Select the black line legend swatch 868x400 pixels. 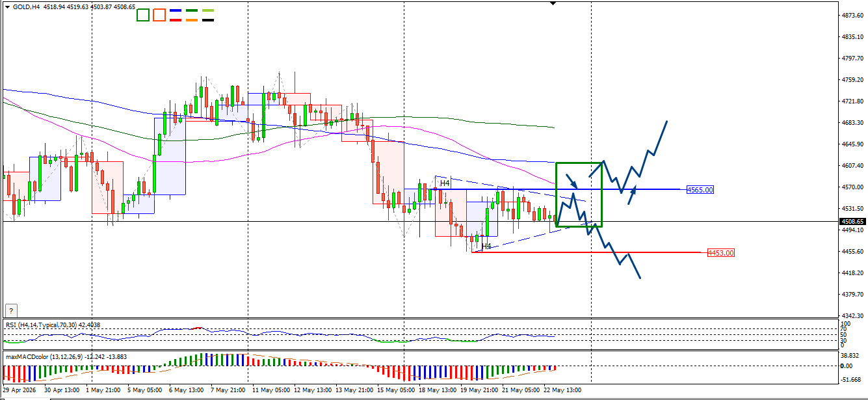tap(208, 20)
